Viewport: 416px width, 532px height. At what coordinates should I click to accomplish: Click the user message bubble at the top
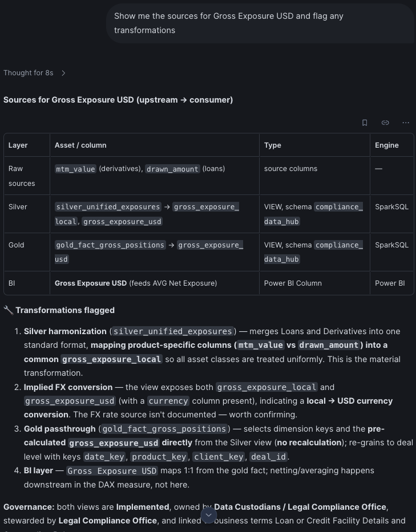pos(261,23)
